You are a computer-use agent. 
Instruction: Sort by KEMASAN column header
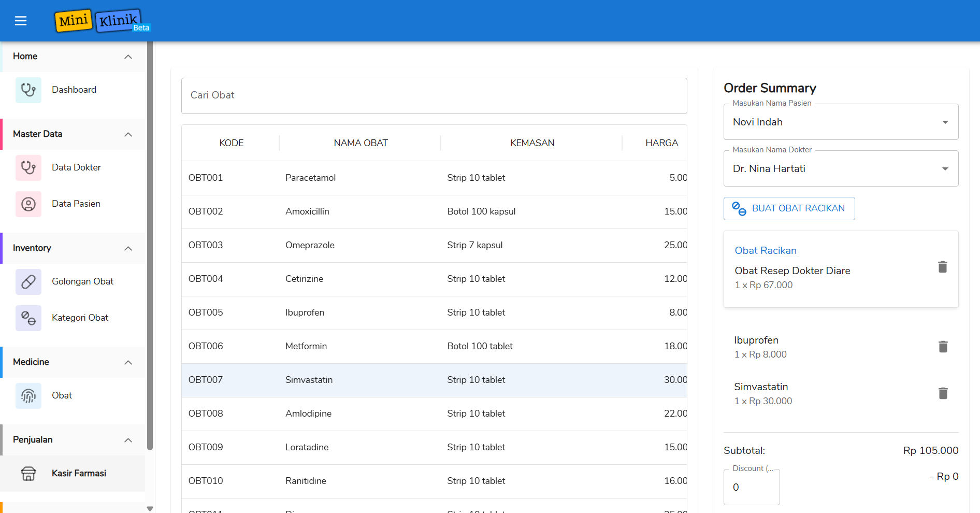click(532, 143)
